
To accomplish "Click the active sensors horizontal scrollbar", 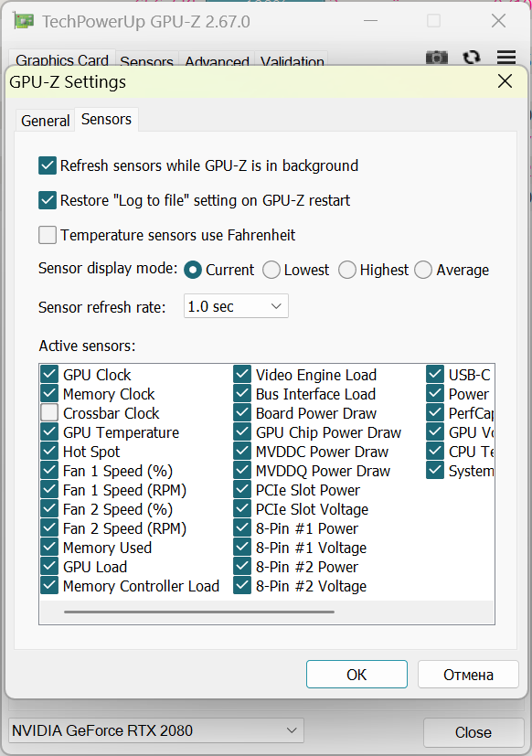I will (199, 612).
